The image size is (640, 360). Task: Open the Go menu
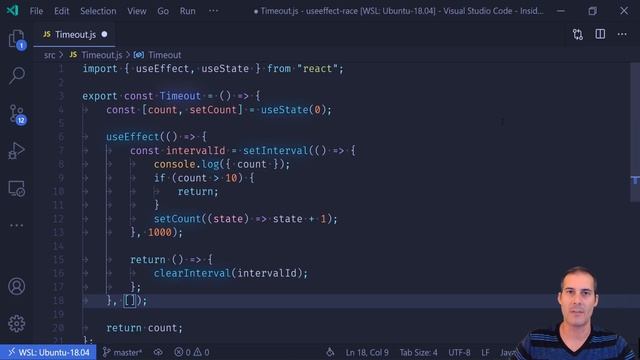[x=163, y=11]
